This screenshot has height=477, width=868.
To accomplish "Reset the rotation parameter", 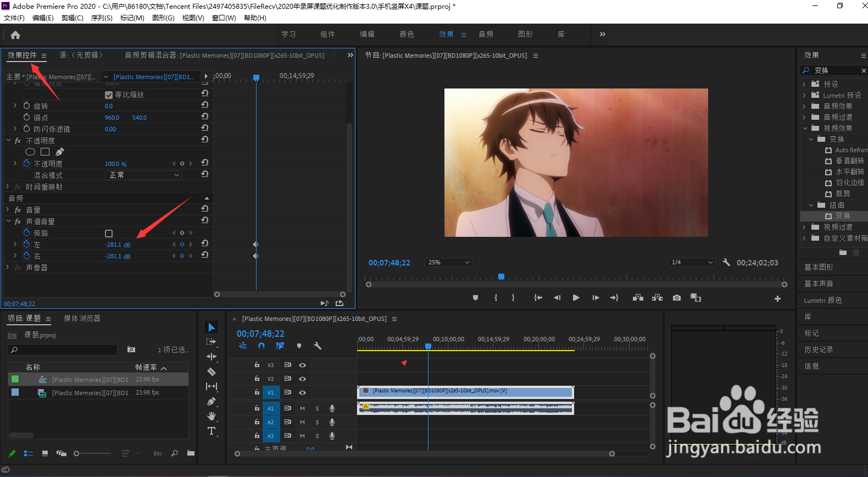I will click(x=204, y=105).
